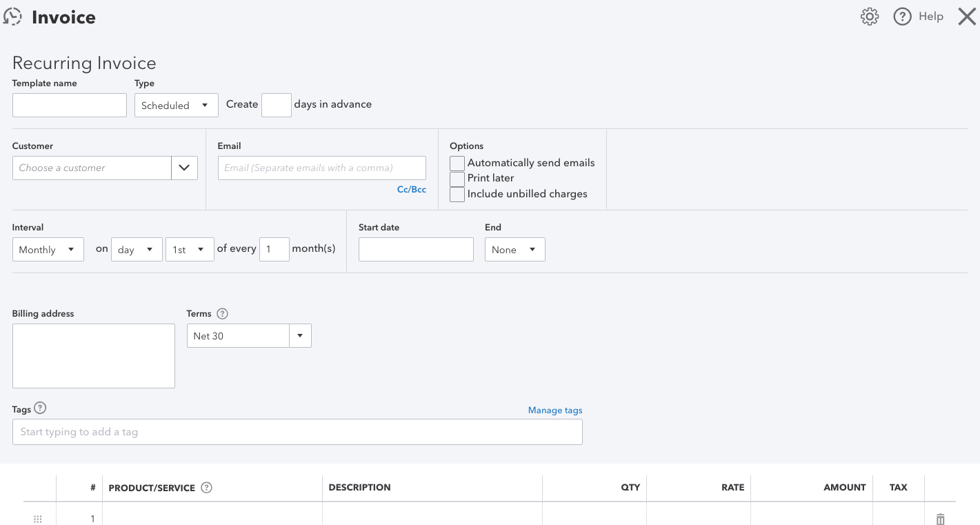Focus the Email address field
This screenshot has height=525, width=980.
tap(322, 168)
